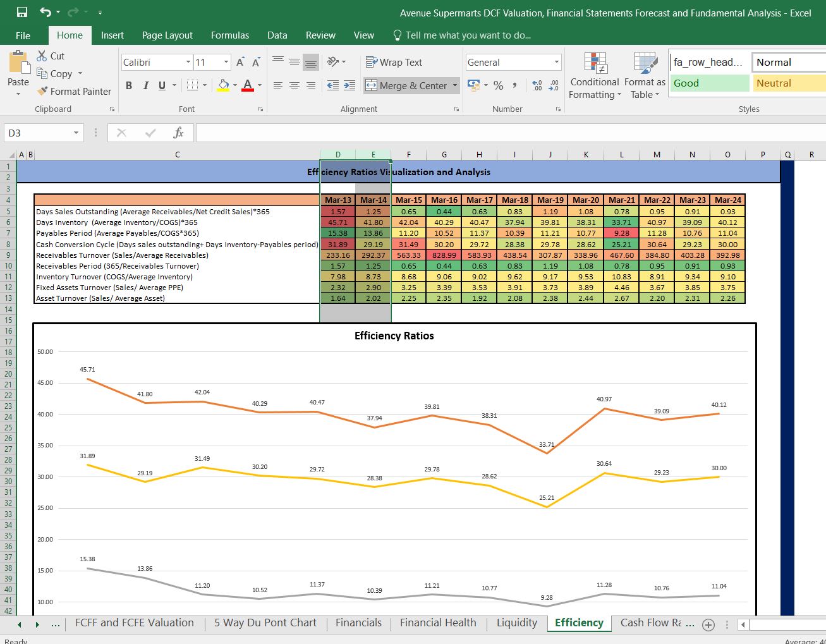Click the Font Color red A icon
826x644 pixels.
[248, 85]
